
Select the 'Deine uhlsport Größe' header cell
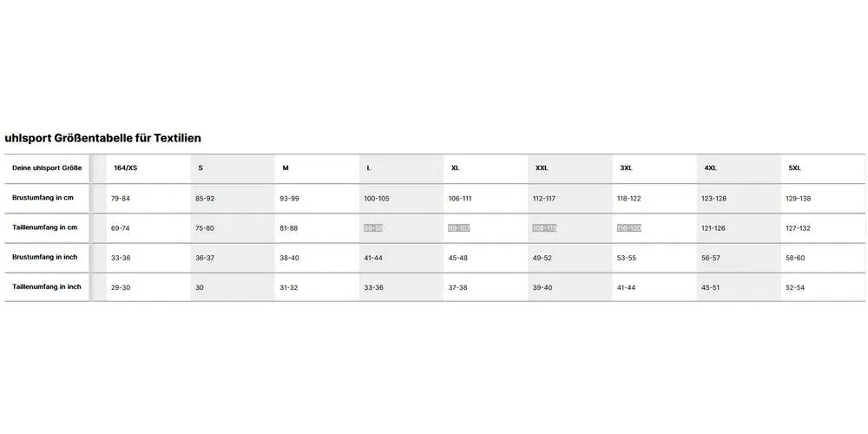pyautogui.click(x=47, y=168)
